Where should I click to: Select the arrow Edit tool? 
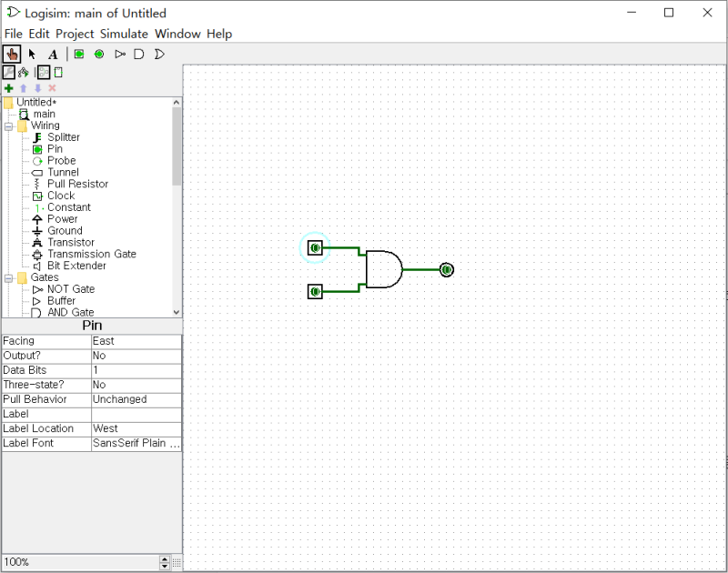[32, 54]
